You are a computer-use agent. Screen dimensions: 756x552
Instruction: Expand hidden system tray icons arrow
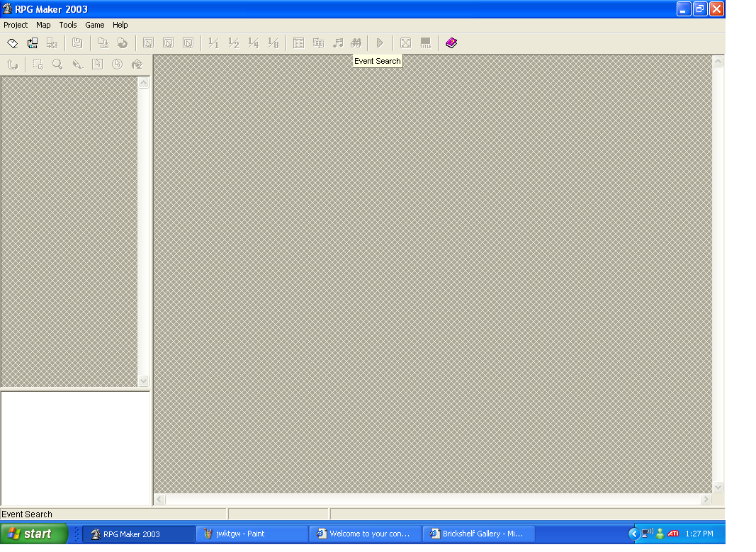[633, 534]
